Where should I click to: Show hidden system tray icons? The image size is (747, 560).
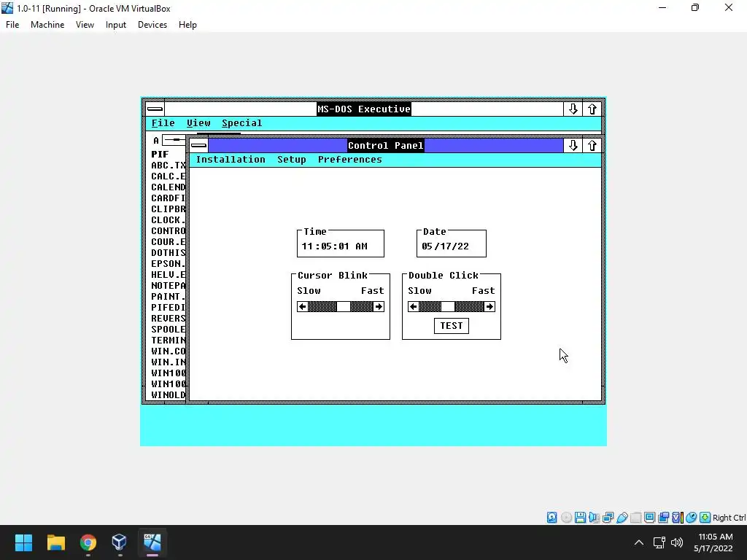[x=639, y=542]
